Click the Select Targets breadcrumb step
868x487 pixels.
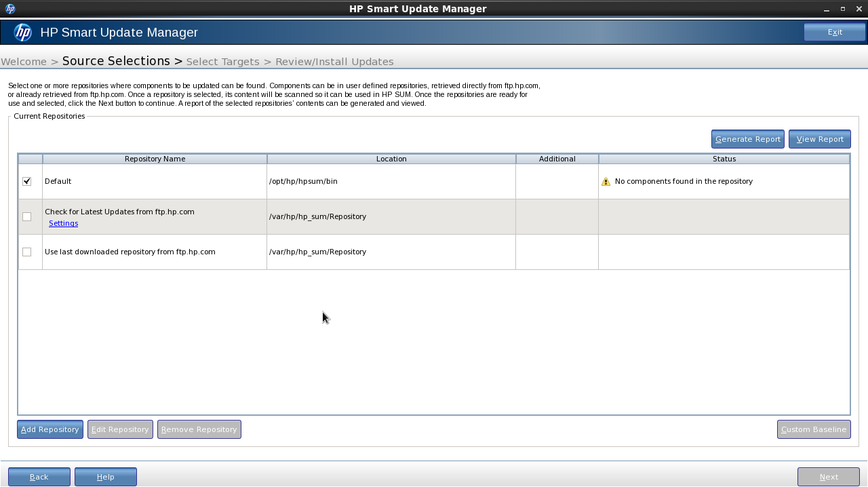(x=222, y=62)
